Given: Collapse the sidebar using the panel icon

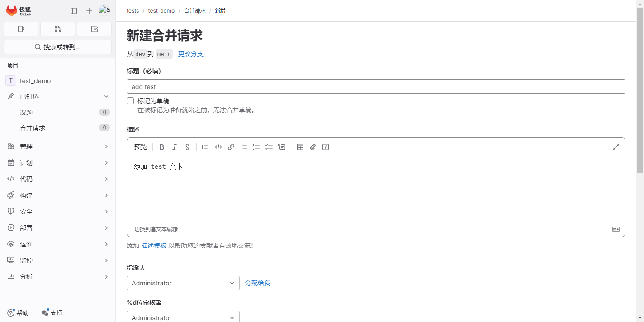Looking at the screenshot, I should [x=74, y=11].
